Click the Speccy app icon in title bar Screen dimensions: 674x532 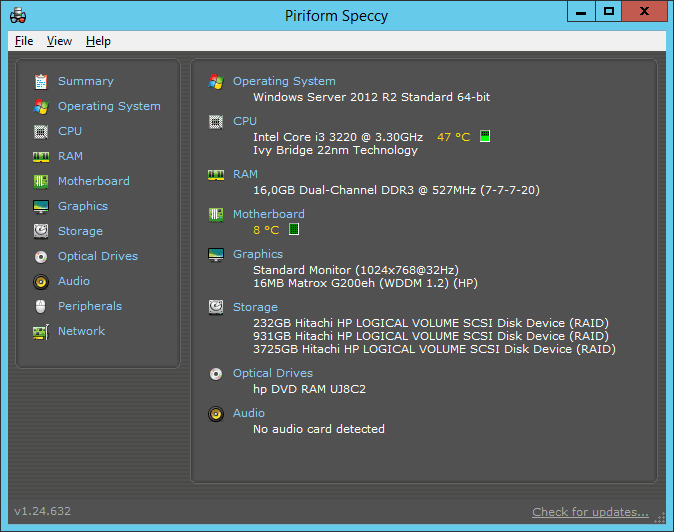coord(18,15)
